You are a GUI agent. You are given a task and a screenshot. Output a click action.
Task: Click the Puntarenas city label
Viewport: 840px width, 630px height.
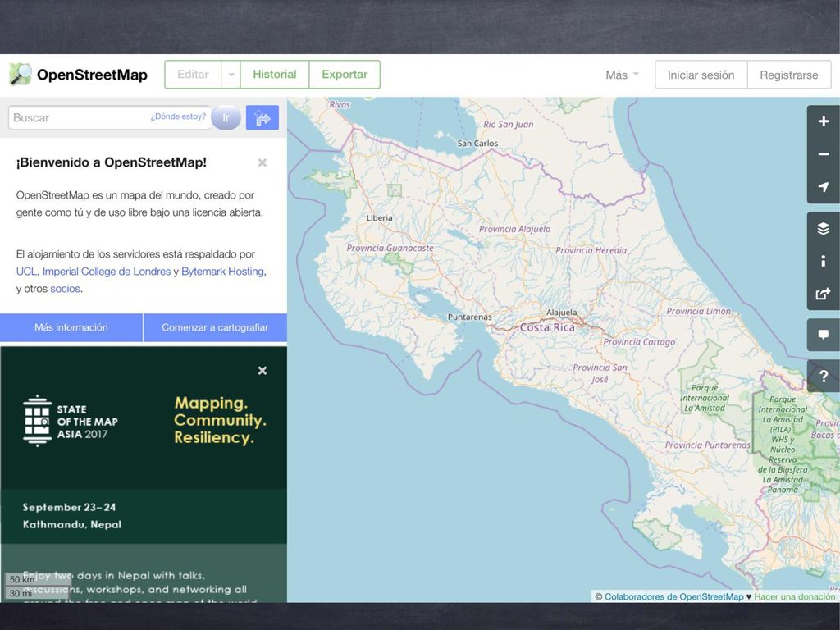[x=470, y=317]
